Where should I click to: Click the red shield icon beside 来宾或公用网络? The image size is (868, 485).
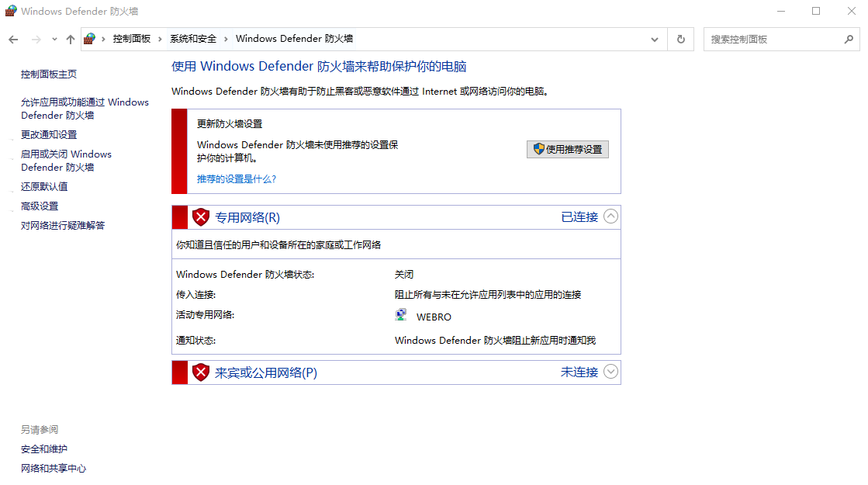point(200,372)
